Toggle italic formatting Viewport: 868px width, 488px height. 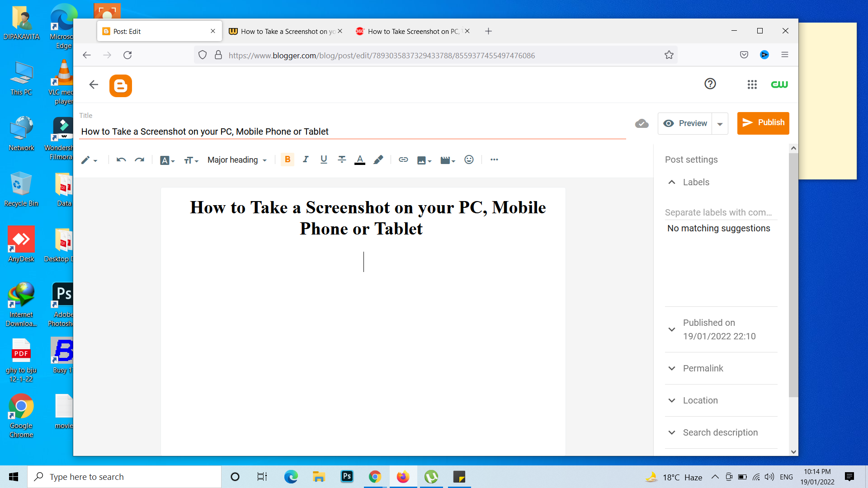tap(306, 160)
